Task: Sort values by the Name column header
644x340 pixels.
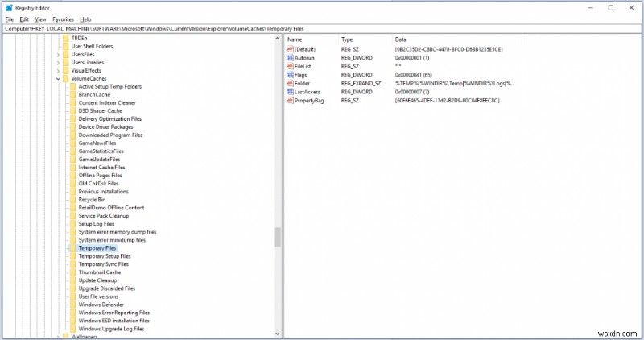Action: (312, 39)
